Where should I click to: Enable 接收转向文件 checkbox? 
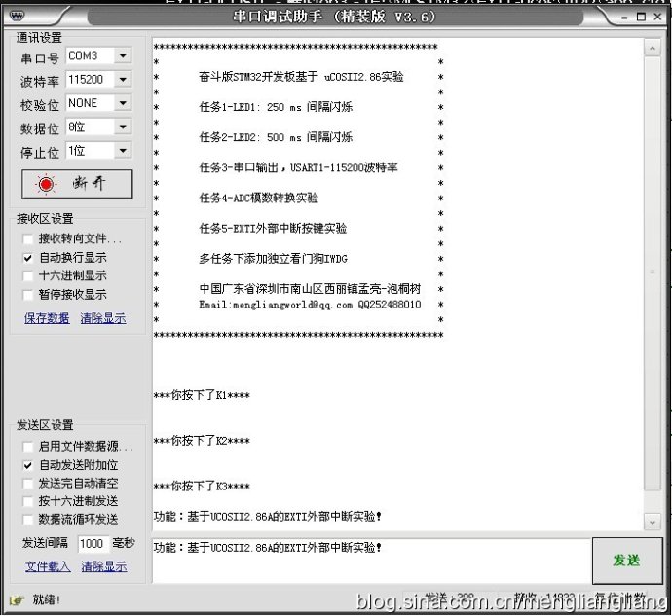click(28, 239)
